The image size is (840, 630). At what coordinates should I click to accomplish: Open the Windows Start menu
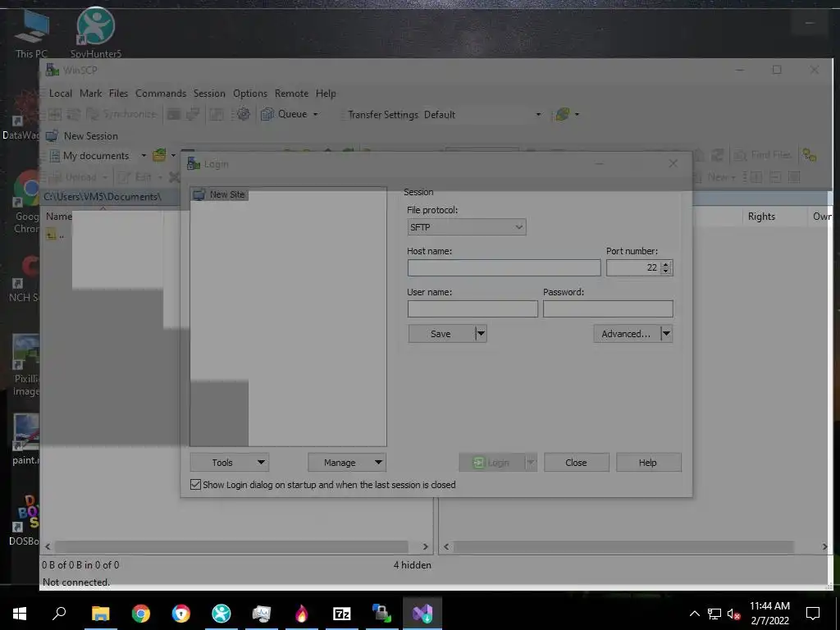[x=20, y=614]
